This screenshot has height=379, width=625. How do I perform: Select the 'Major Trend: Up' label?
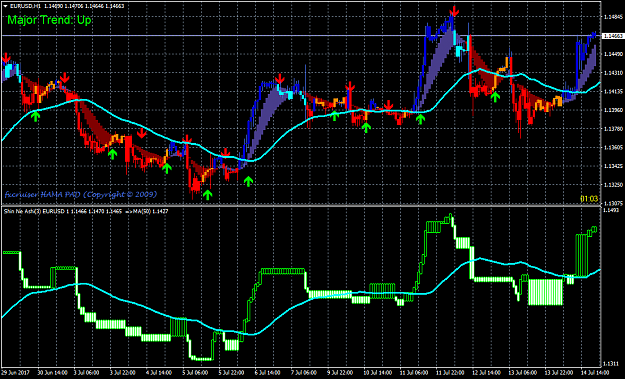pos(49,20)
